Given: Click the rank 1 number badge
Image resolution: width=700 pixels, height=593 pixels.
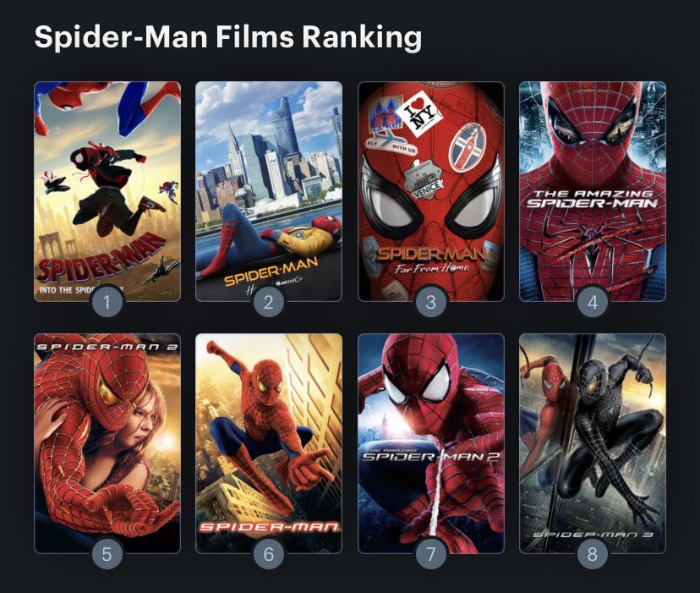Looking at the screenshot, I should click(x=107, y=303).
